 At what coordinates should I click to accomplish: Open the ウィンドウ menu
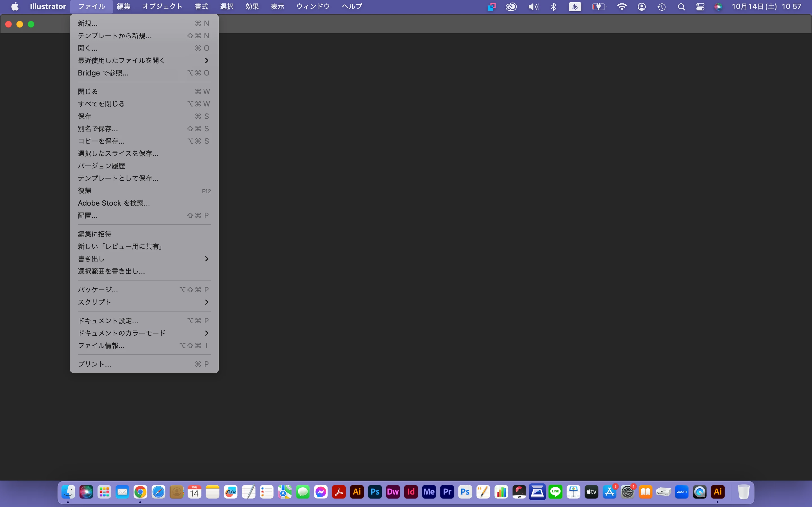(x=313, y=6)
